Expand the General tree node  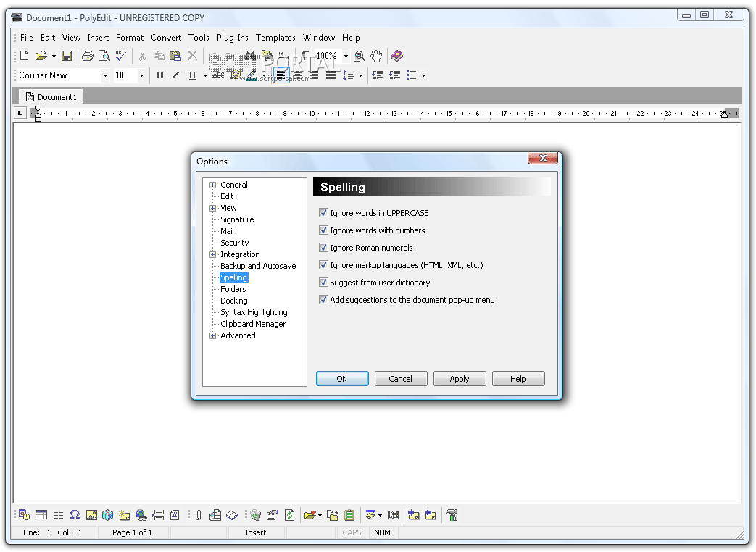[213, 185]
